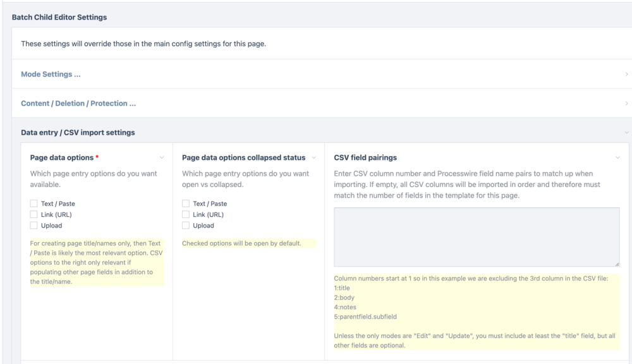This screenshot has height=364, width=632.
Task: Click the down chevron for Data entry / CSV import settings
Action: tap(626, 133)
